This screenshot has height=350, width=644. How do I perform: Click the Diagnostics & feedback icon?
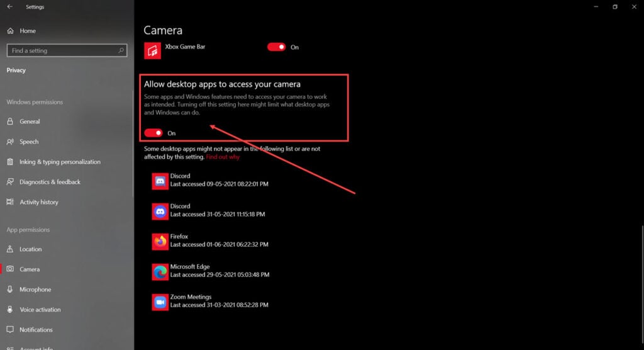pyautogui.click(x=10, y=182)
